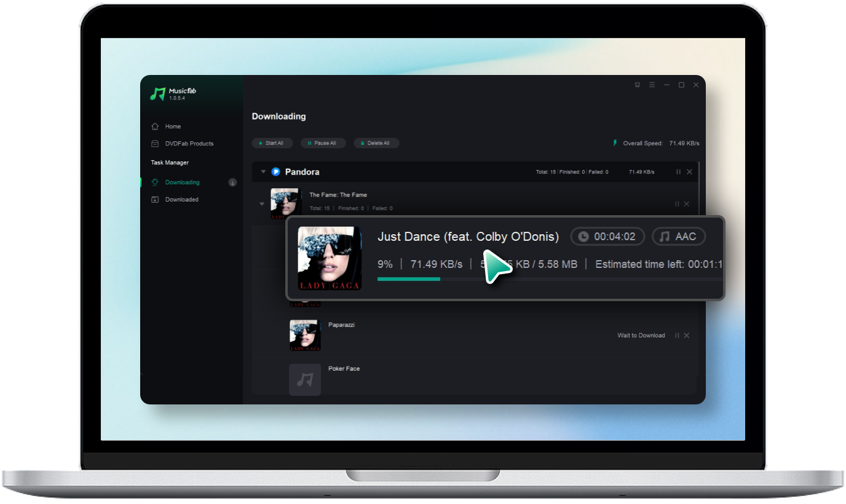Click the Pause All button
This screenshot has height=504, width=846.
(323, 143)
